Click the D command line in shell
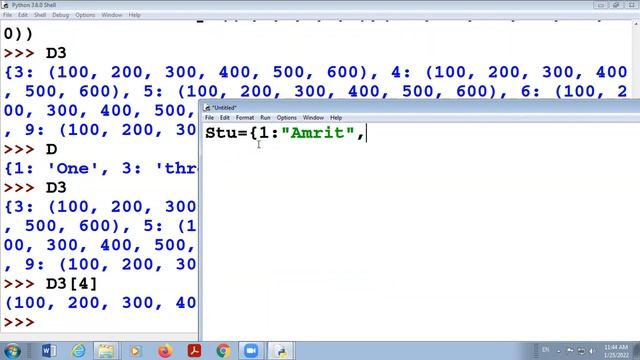The width and height of the screenshot is (640, 360). (51, 149)
